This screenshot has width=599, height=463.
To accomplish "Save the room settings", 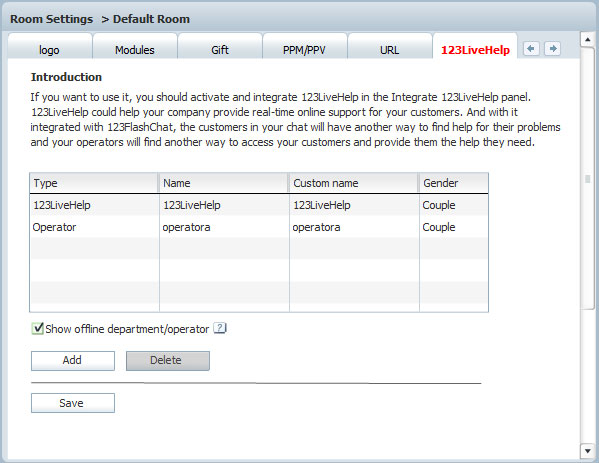I will pyautogui.click(x=73, y=403).
